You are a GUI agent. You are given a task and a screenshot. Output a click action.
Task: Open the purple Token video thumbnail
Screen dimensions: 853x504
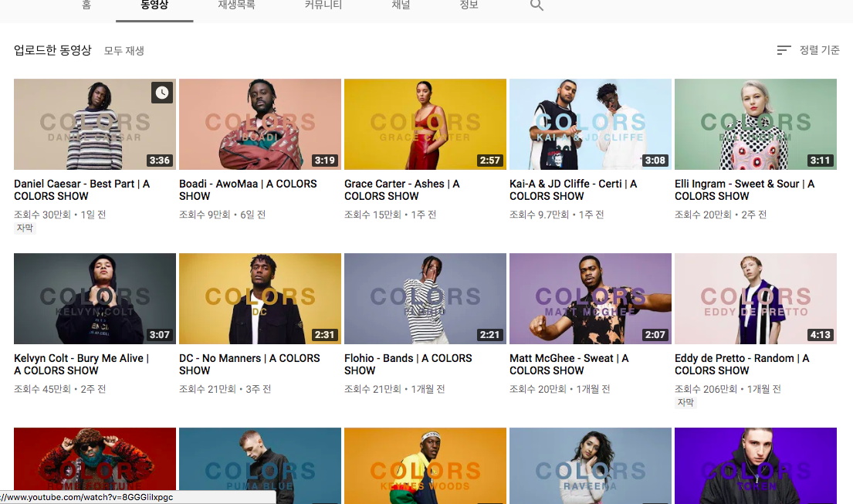pos(756,466)
